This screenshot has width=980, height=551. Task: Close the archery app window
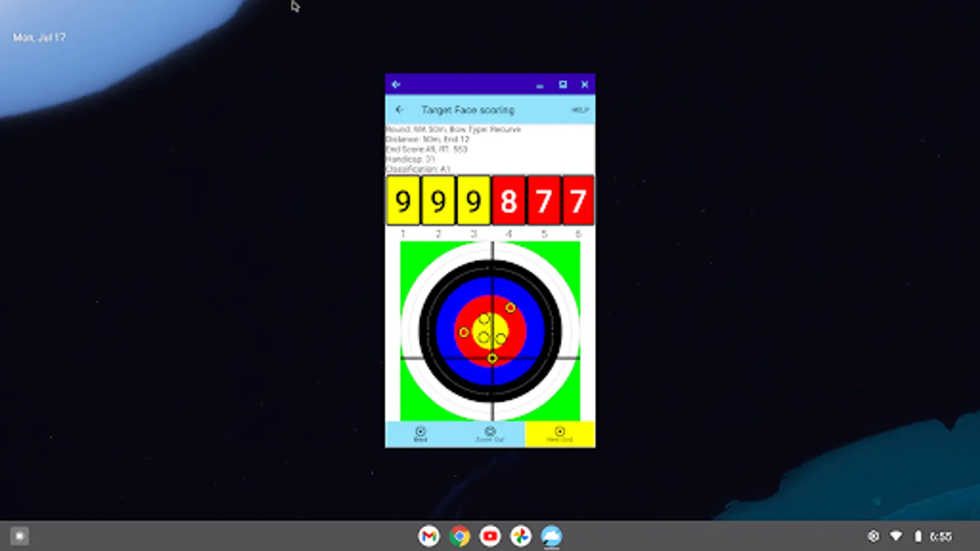coord(585,84)
